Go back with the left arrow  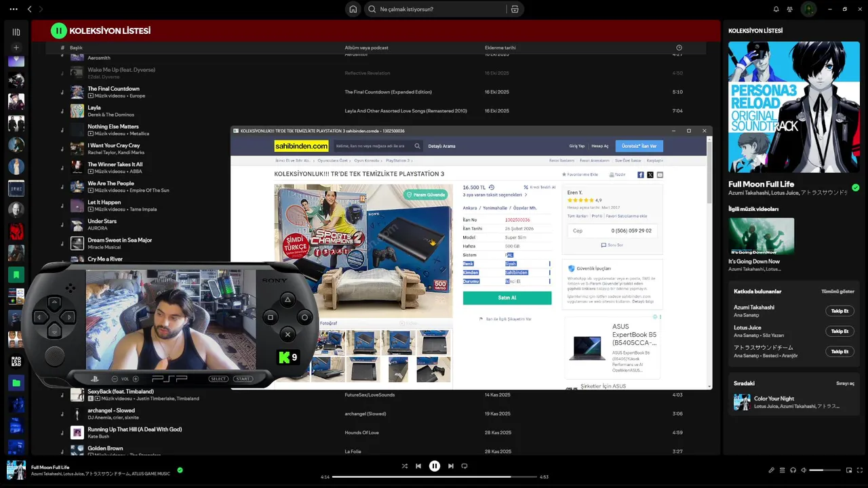pos(29,9)
